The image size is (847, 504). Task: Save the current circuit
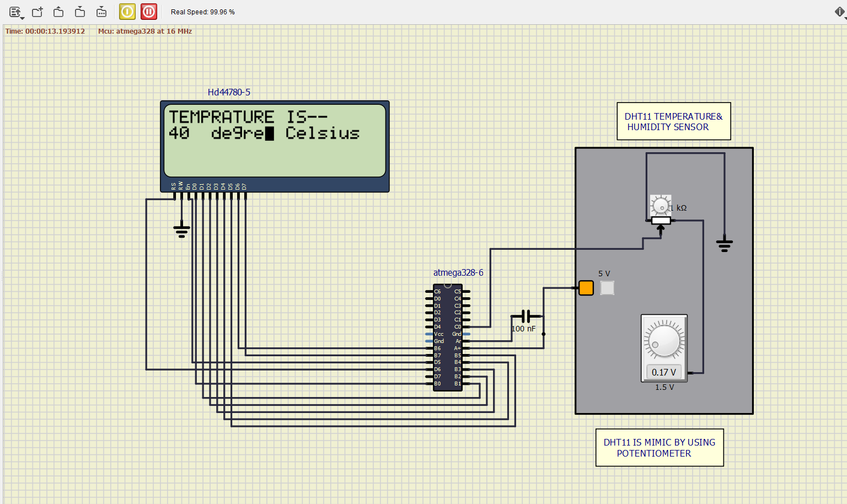[x=79, y=11]
